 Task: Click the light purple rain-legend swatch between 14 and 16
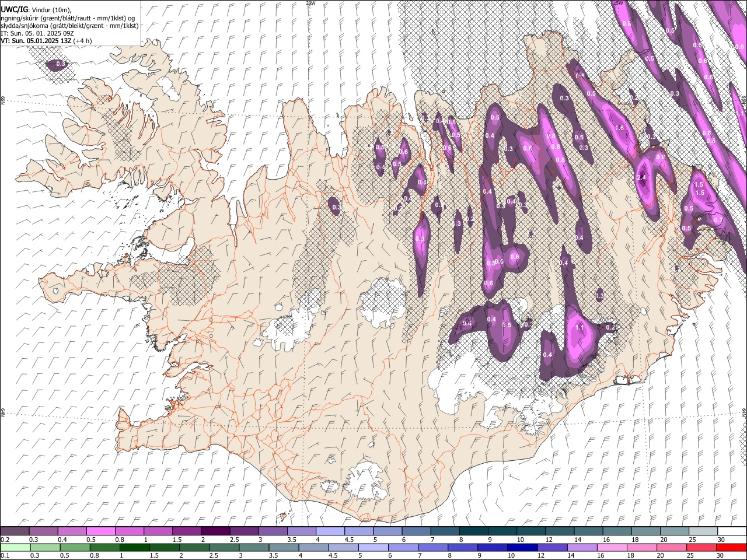coord(581,548)
